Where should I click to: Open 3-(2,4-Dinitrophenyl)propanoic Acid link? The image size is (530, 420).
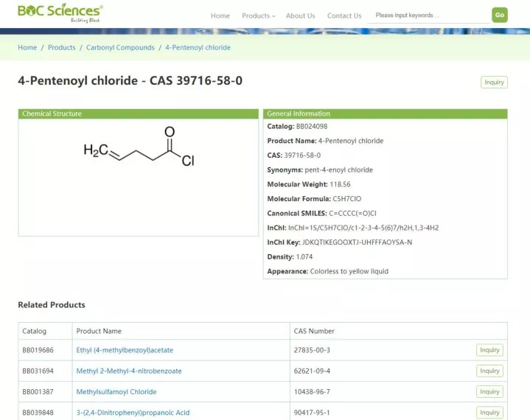[x=133, y=413]
